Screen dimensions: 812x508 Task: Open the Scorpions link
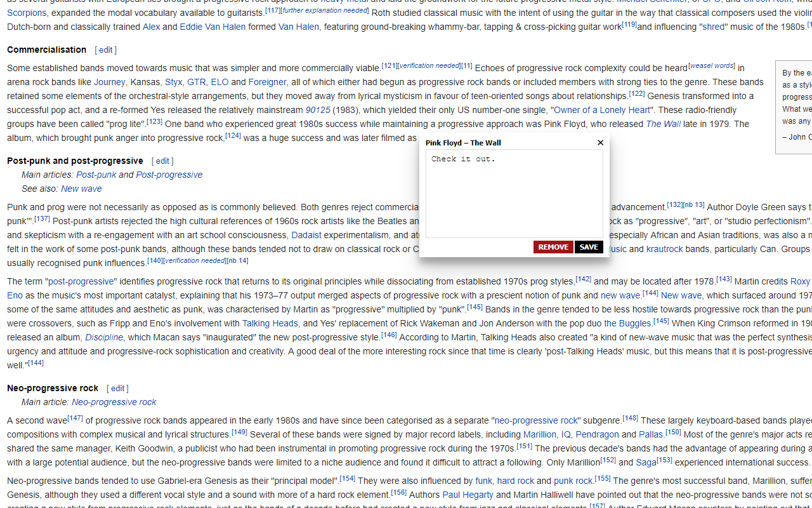pyautogui.click(x=27, y=13)
